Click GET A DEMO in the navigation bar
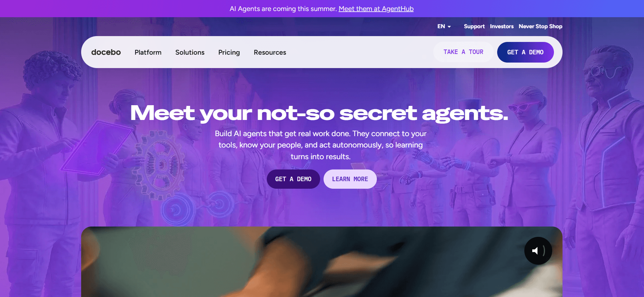 click(x=525, y=52)
